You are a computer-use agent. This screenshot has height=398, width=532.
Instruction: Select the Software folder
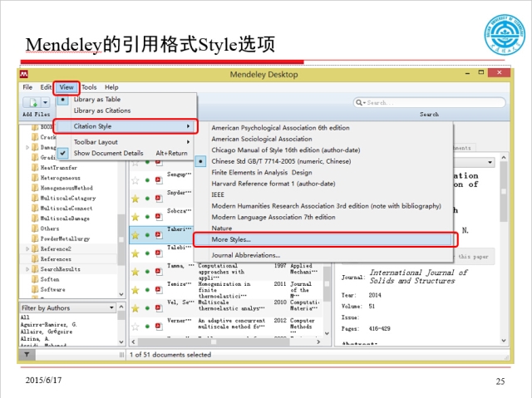[52, 289]
